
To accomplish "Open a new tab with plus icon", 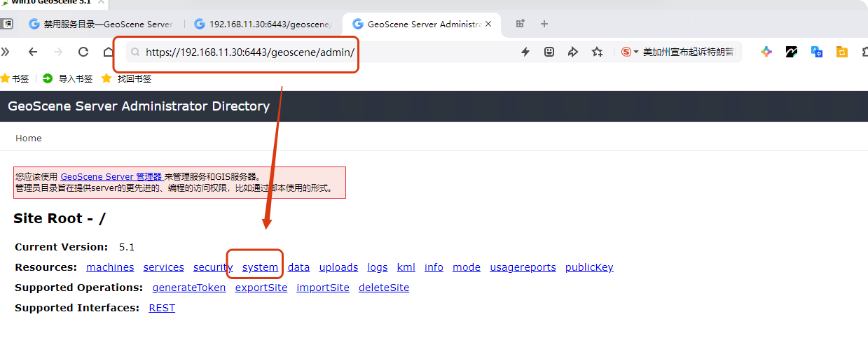I will pos(544,24).
